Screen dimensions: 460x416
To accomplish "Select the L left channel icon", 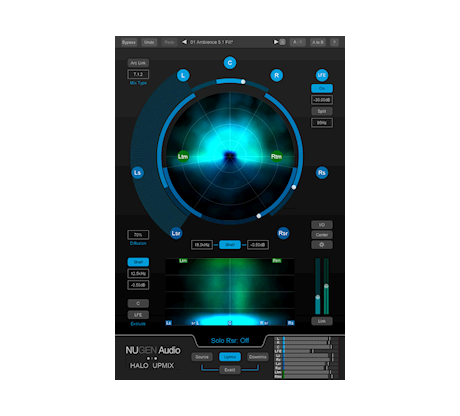I will [x=183, y=75].
